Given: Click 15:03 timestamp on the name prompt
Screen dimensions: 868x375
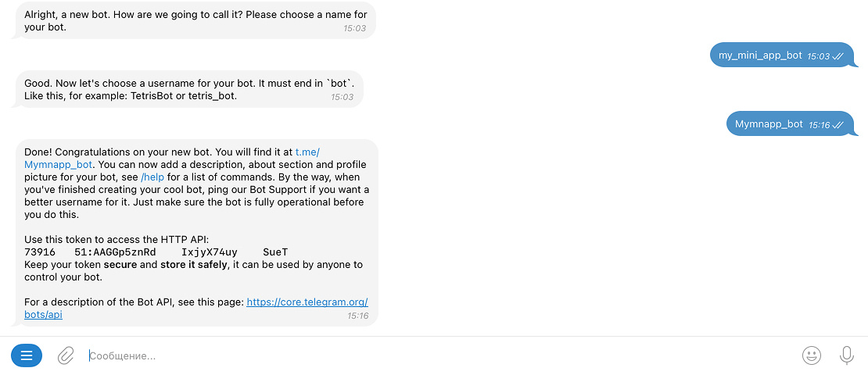Looking at the screenshot, I should click(354, 29).
